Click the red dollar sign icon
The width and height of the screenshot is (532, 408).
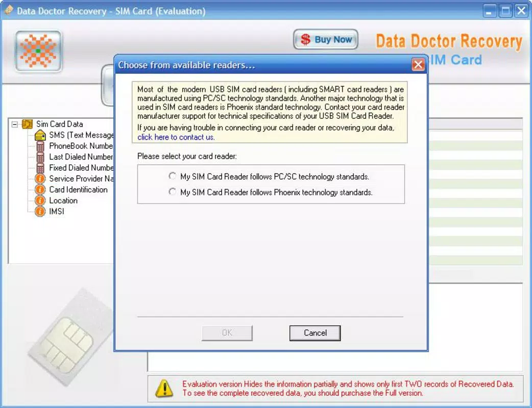(x=305, y=39)
